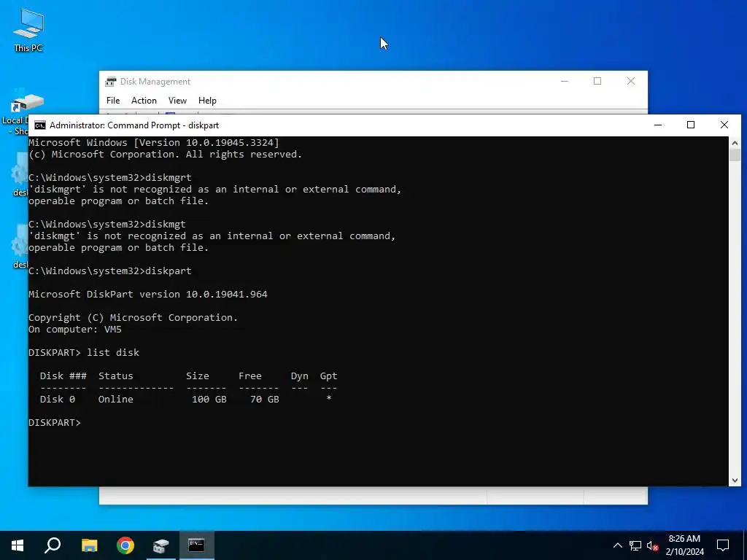
Task: Click 'Microsoft DiskPart version 10.0.19041.964' line
Action: pyautogui.click(x=147, y=295)
